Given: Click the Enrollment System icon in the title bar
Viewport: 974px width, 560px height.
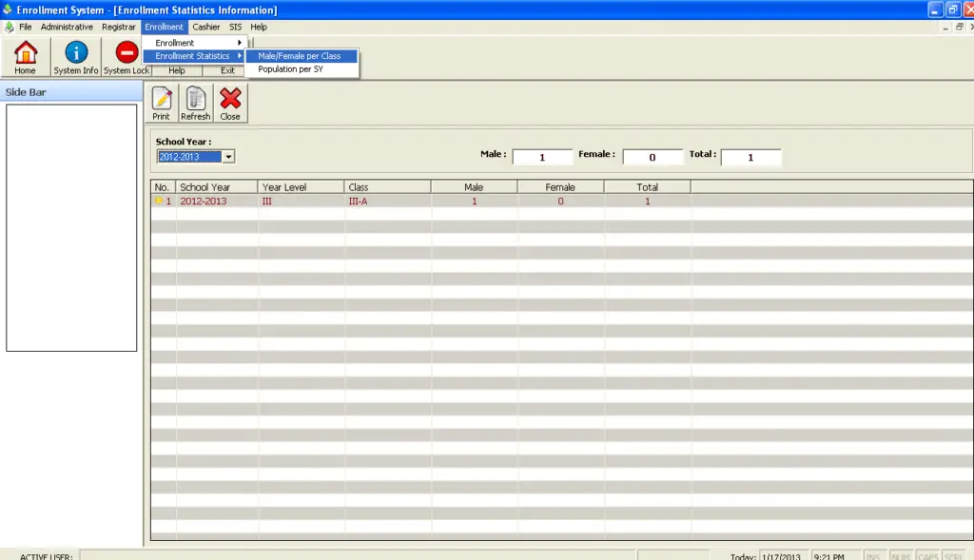Looking at the screenshot, I should pyautogui.click(x=8, y=9).
